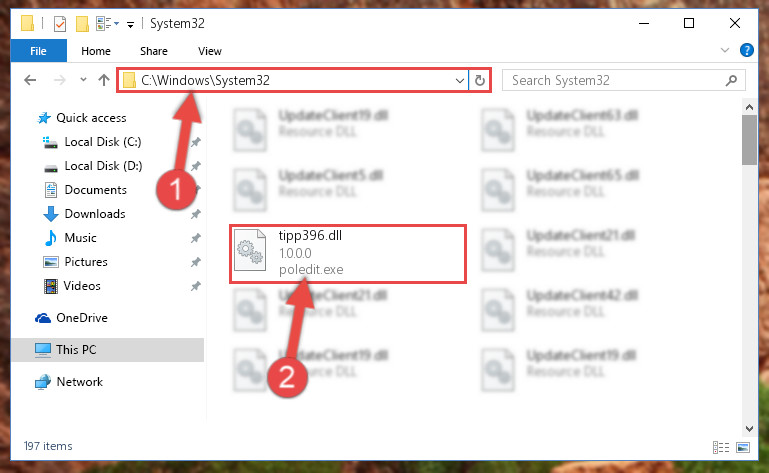The width and height of the screenshot is (769, 473).
Task: Expand the address bar history dropdown
Action: (x=460, y=80)
